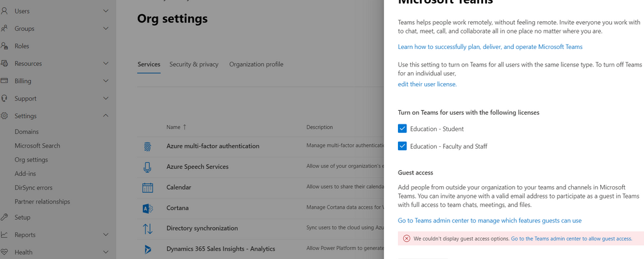Expand the Support menu chevron
The width and height of the screenshot is (644, 259).
point(106,99)
